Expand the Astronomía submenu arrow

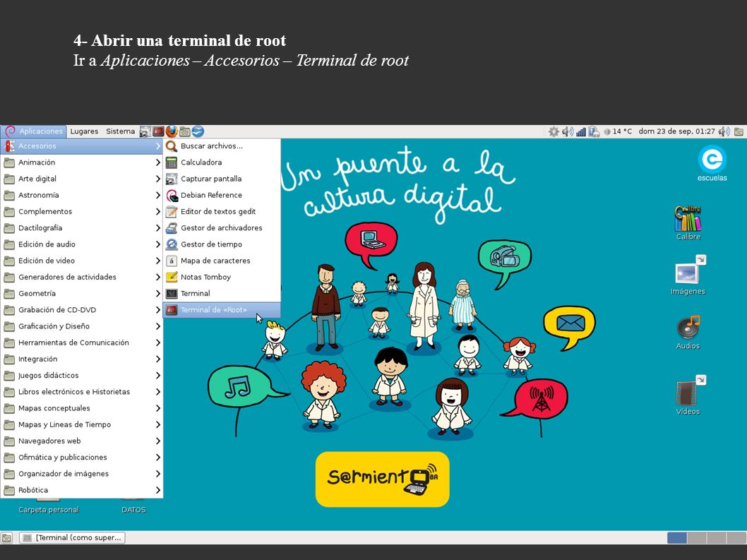[x=157, y=196]
